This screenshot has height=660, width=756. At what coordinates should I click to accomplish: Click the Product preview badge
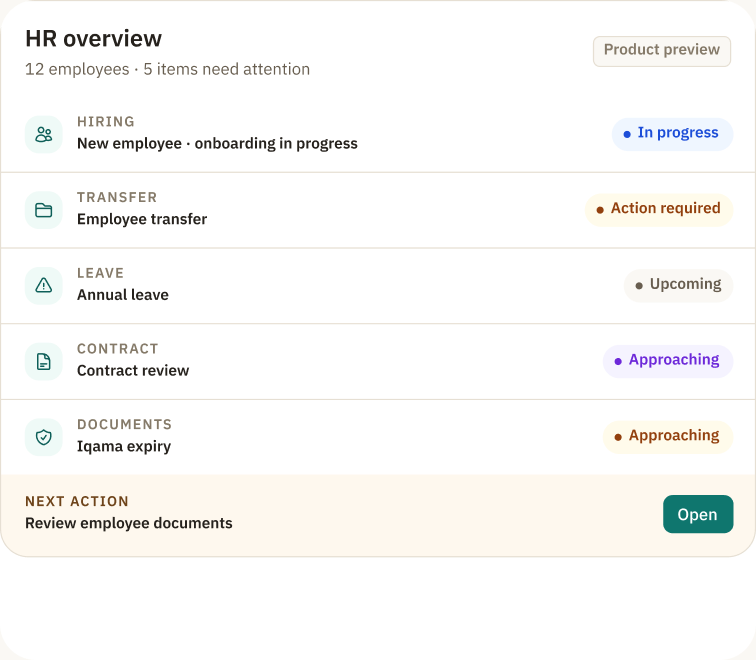pos(662,51)
